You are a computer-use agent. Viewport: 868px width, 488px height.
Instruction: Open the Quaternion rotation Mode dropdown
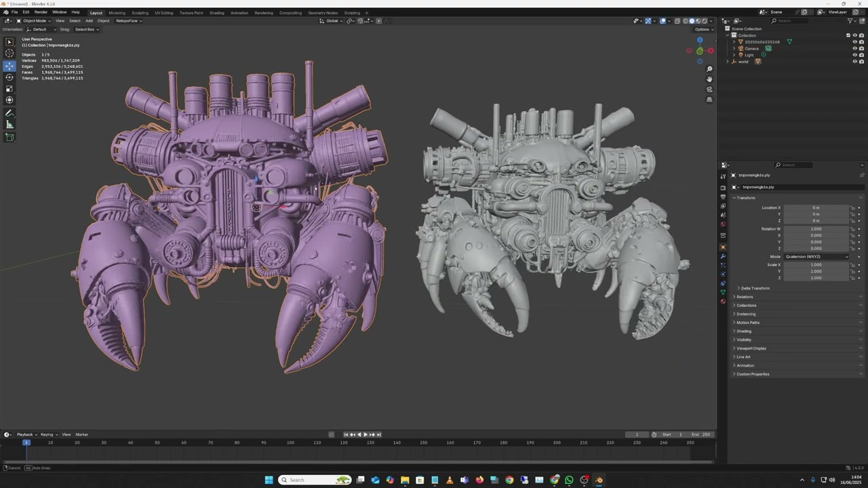tap(816, 257)
